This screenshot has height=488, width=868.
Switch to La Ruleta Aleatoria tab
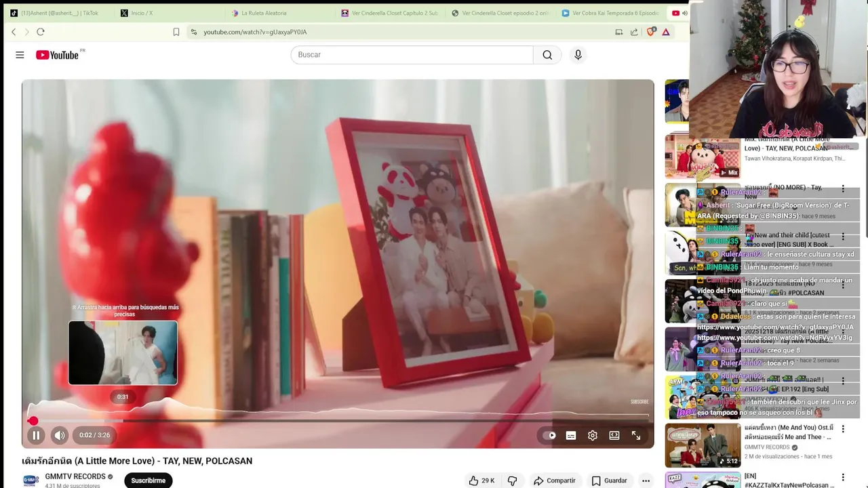(278, 13)
